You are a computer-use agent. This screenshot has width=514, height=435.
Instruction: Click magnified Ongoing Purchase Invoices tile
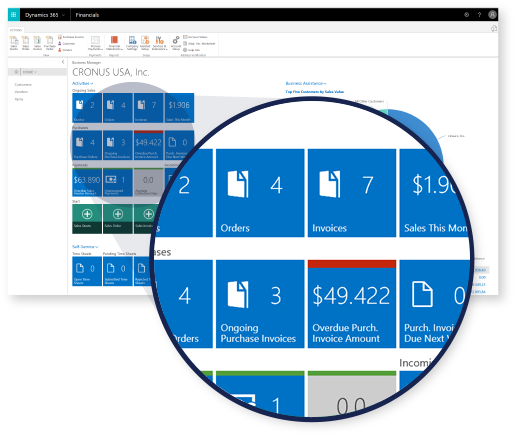[260, 304]
